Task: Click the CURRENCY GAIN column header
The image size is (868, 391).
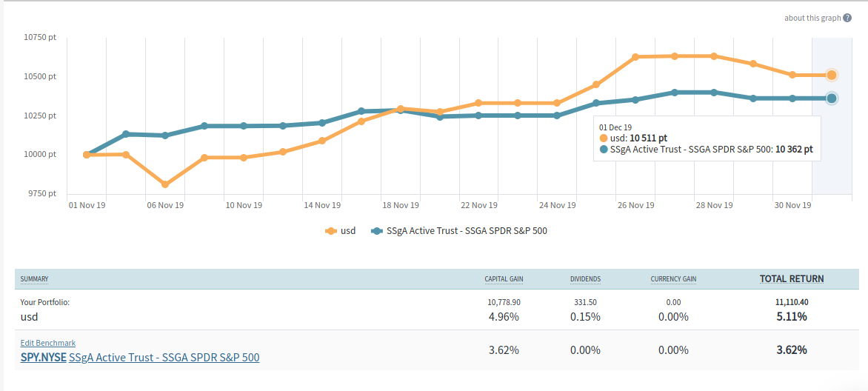Action: coord(673,279)
